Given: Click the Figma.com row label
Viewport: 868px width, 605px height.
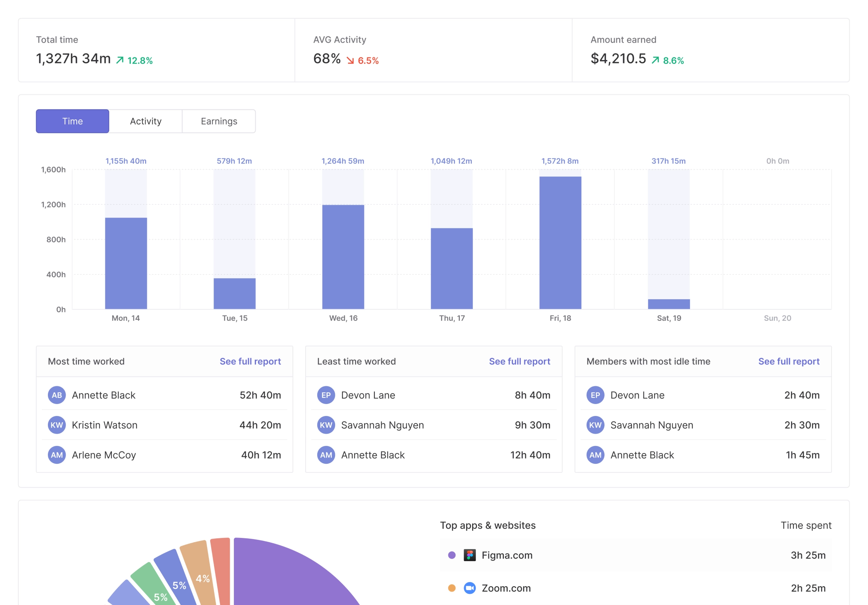Looking at the screenshot, I should (x=507, y=555).
